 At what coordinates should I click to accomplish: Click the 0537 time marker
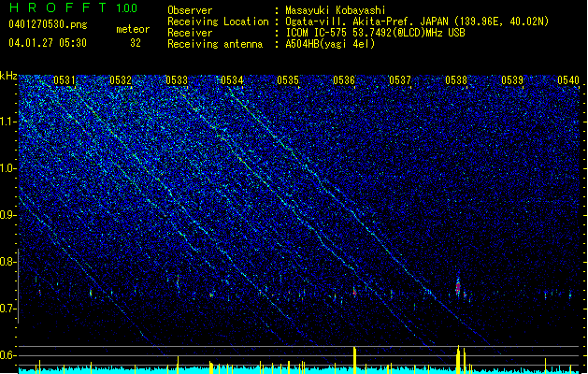point(400,80)
